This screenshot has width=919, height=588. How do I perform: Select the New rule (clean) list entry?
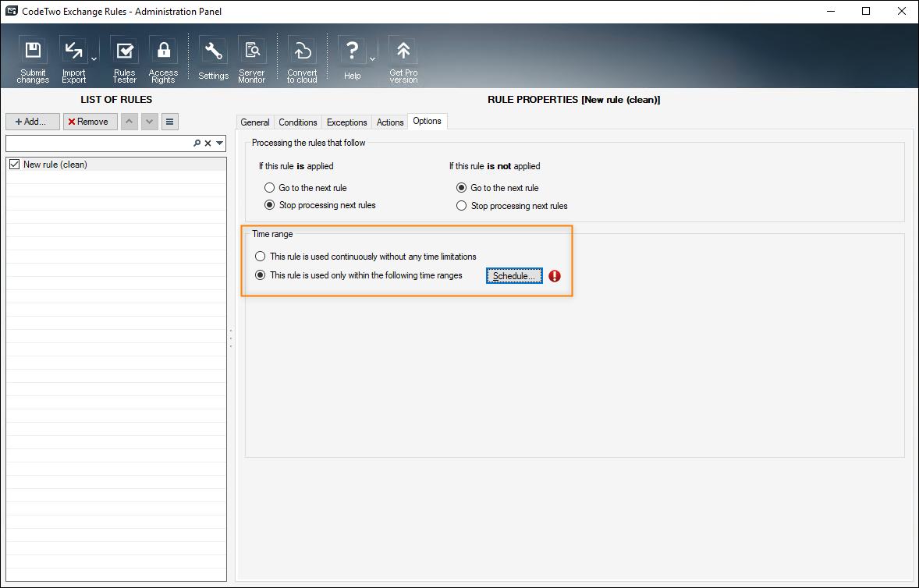[x=116, y=165]
